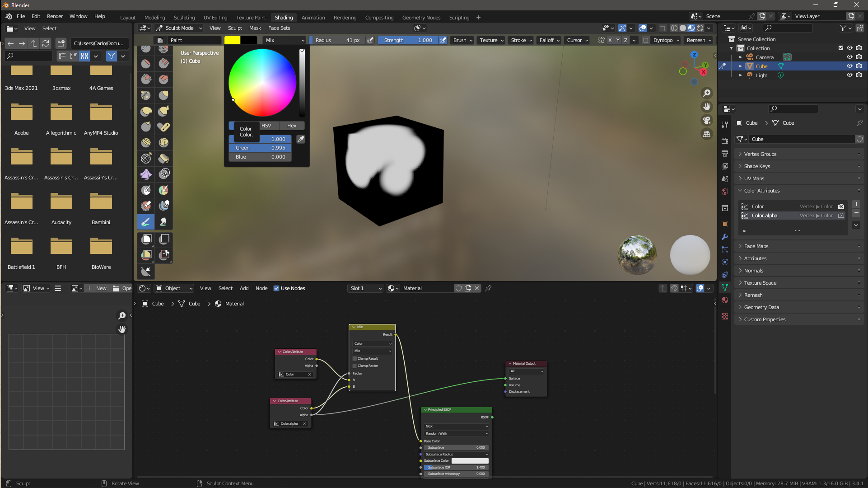Pin the material in node editor
Screen dimensions: 868x488
click(x=488, y=288)
